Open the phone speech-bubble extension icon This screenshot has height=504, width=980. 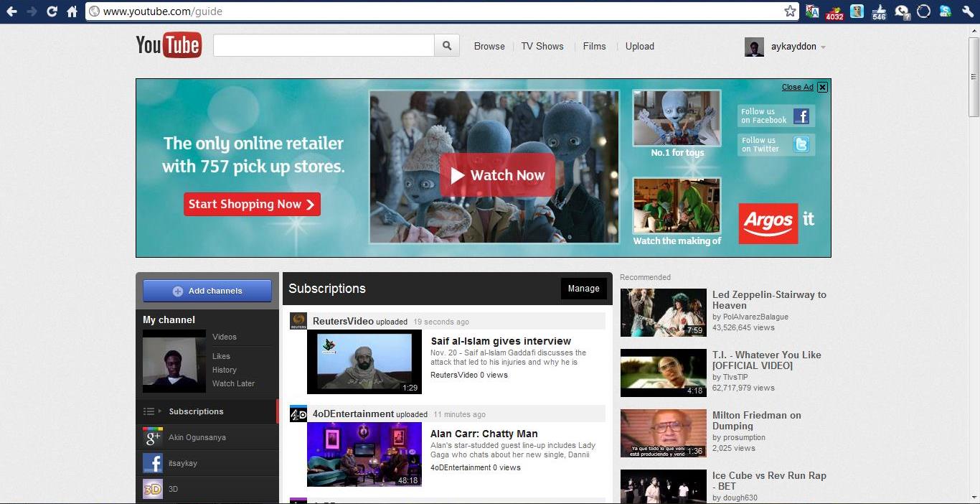click(902, 11)
